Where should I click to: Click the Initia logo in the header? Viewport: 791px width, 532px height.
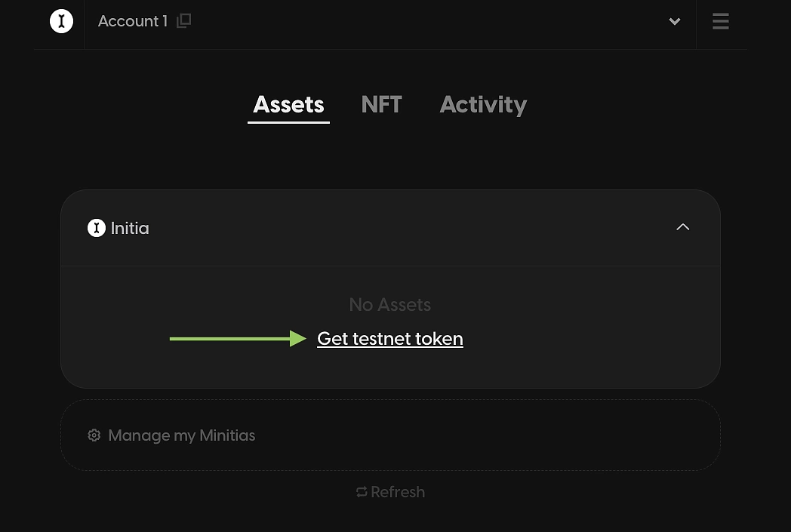[x=62, y=21]
